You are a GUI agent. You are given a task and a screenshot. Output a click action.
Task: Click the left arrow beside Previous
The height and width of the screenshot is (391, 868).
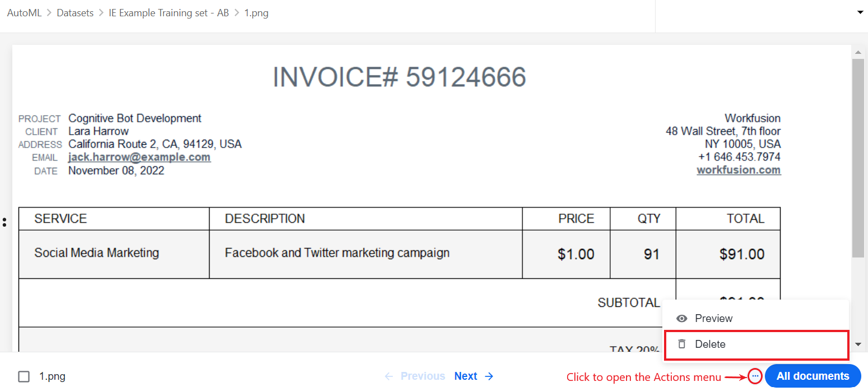point(389,376)
